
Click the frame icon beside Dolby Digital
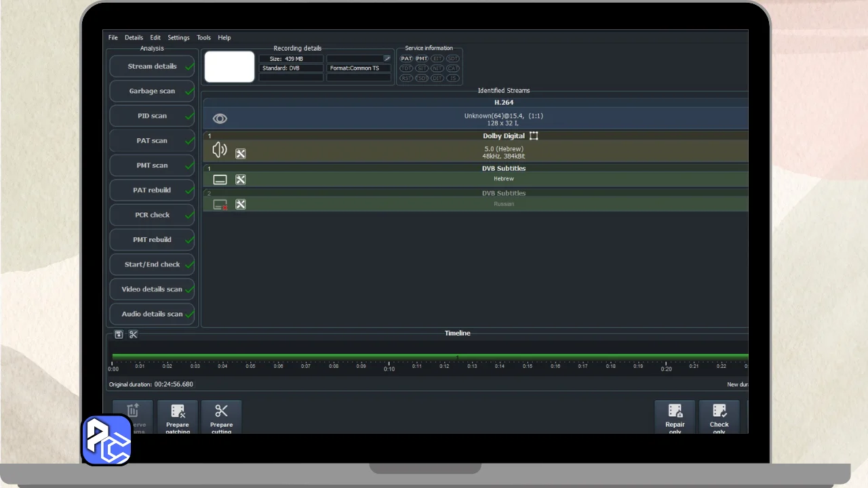click(x=534, y=136)
